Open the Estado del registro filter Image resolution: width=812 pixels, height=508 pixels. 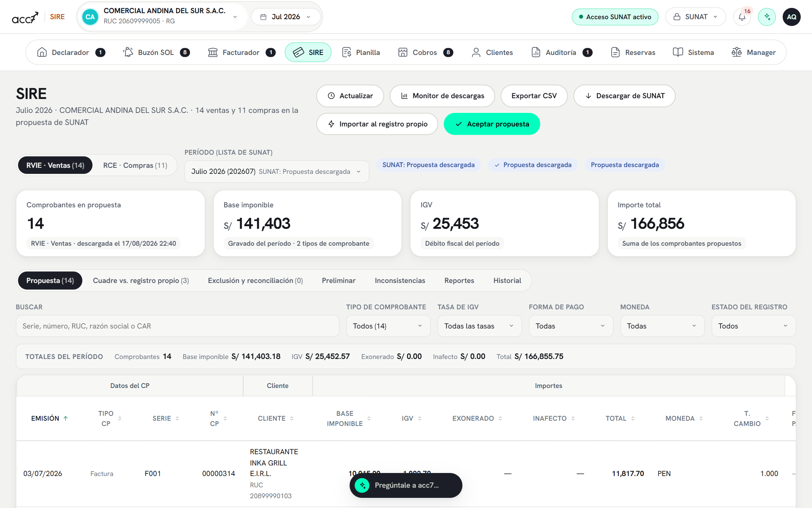[753, 326]
